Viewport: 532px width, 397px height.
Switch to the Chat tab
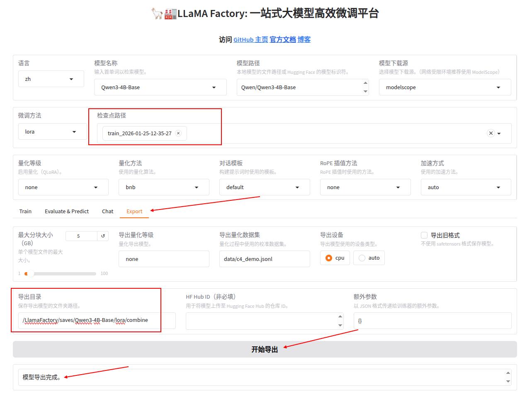point(107,211)
